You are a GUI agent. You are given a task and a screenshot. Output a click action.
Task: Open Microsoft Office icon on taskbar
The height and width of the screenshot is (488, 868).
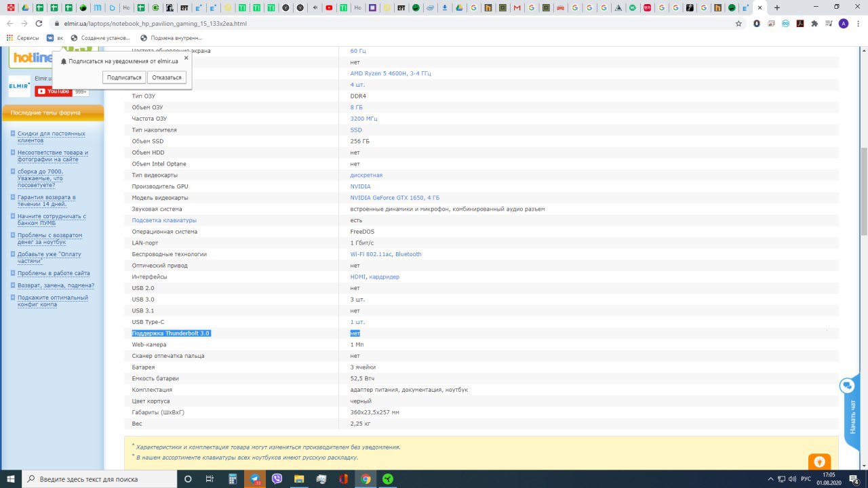(343, 479)
